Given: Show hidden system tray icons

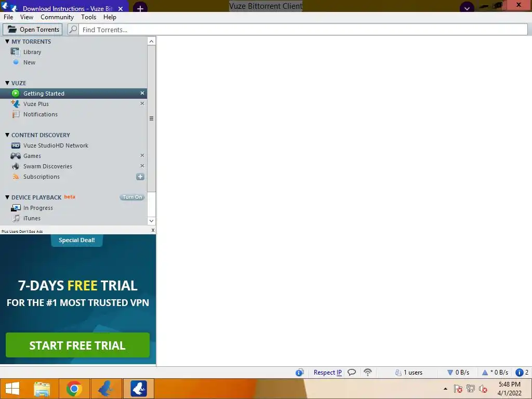Looking at the screenshot, I should [445, 389].
